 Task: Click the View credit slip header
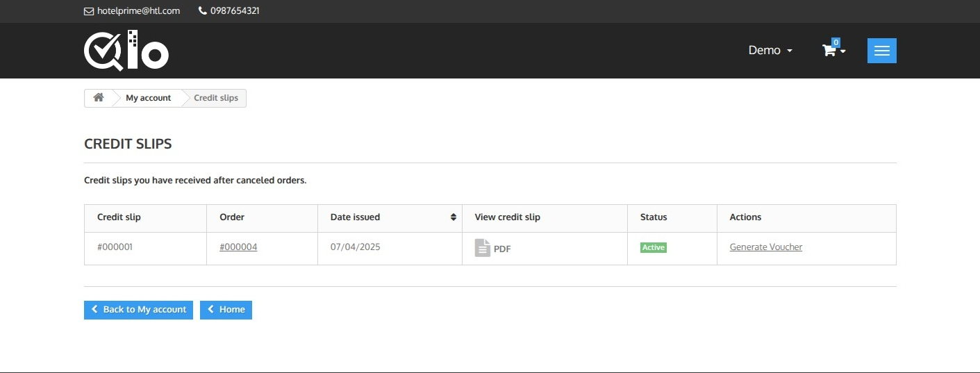[545, 218]
